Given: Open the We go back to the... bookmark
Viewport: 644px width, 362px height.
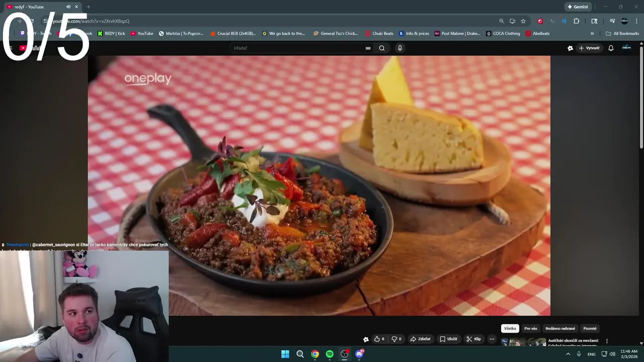Looking at the screenshot, I should [284, 34].
